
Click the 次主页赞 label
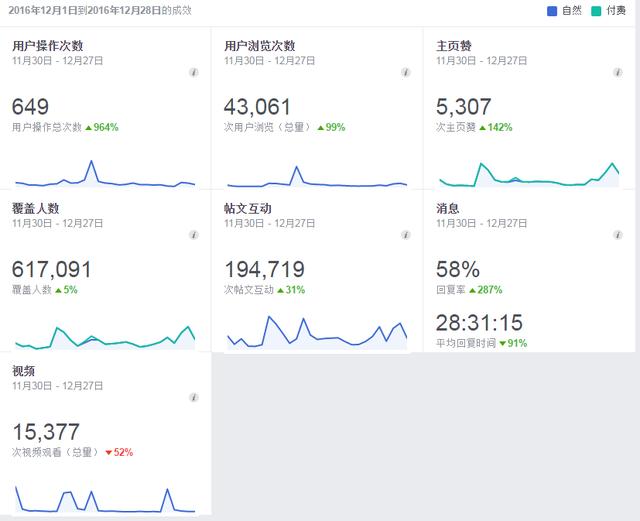(x=456, y=127)
